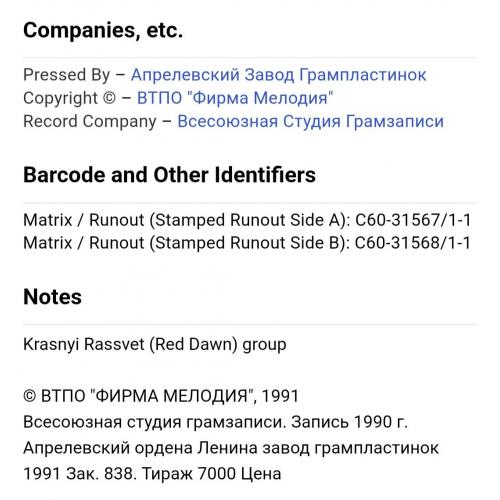500x500 pixels.
Task: Click the Апрелевский ордена Ленина завод line
Action: pyautogui.click(x=231, y=448)
